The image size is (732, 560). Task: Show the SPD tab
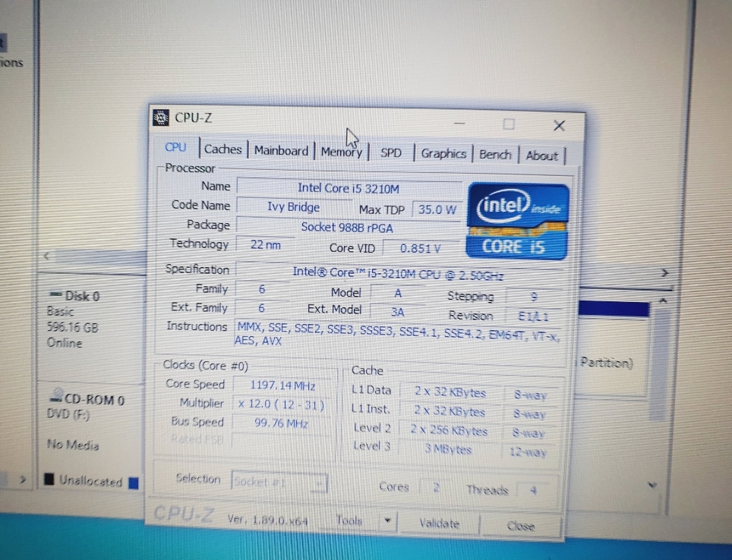click(x=391, y=153)
